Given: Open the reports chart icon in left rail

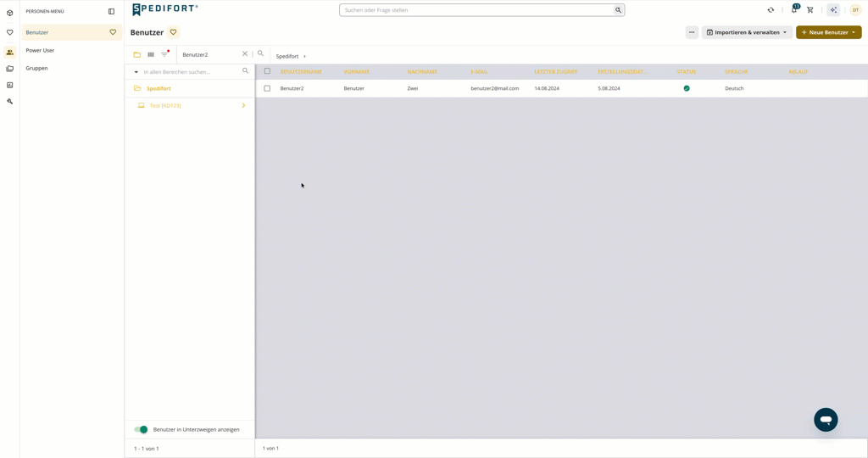Looking at the screenshot, I should tap(9, 85).
